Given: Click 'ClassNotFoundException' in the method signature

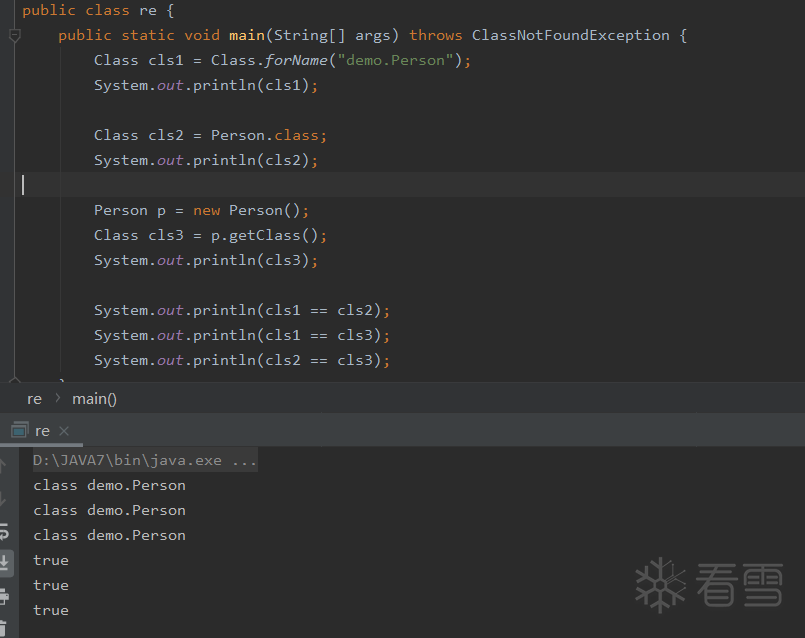Looking at the screenshot, I should [x=570, y=35].
